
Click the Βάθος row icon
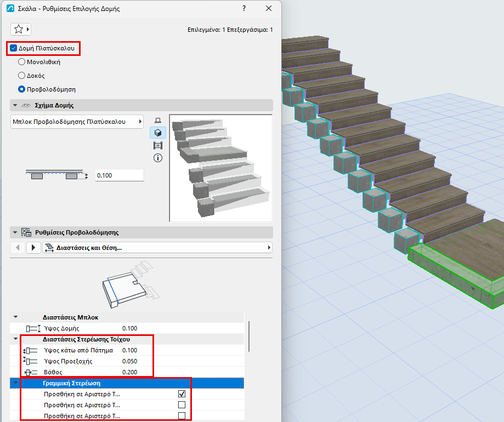[31, 372]
